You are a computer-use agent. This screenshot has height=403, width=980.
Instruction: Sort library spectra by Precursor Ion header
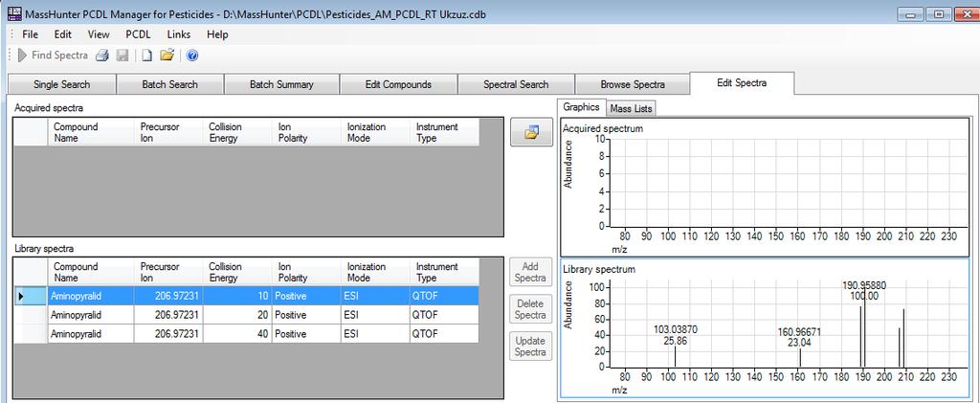click(168, 273)
